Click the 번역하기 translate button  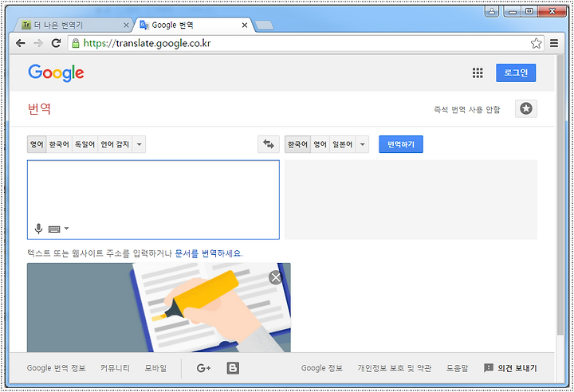(x=401, y=144)
